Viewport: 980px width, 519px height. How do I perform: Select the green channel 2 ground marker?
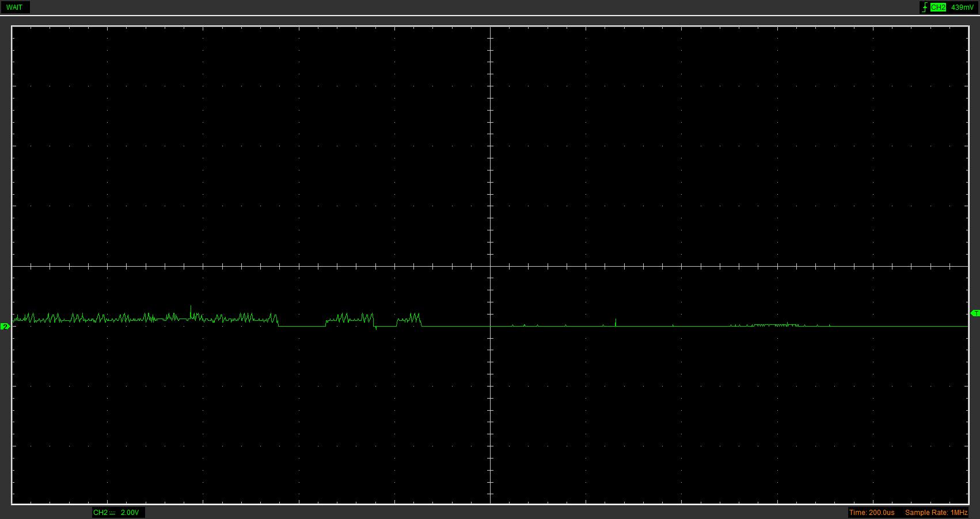(5, 327)
